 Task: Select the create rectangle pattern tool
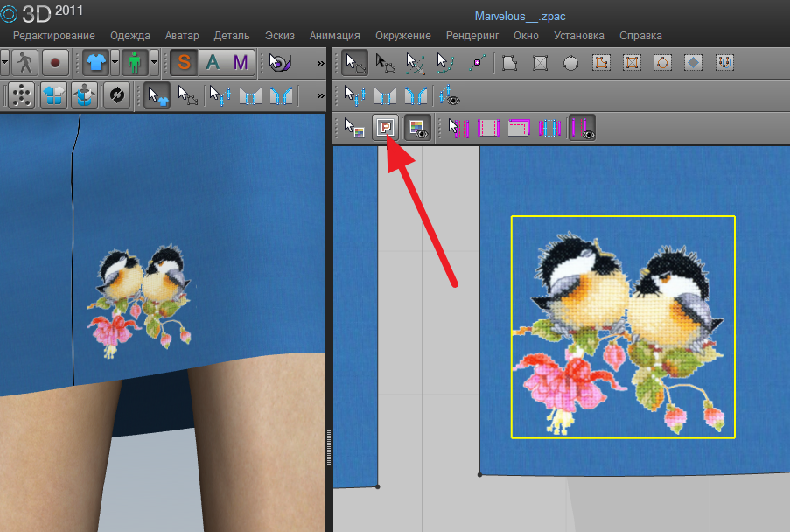click(x=541, y=63)
